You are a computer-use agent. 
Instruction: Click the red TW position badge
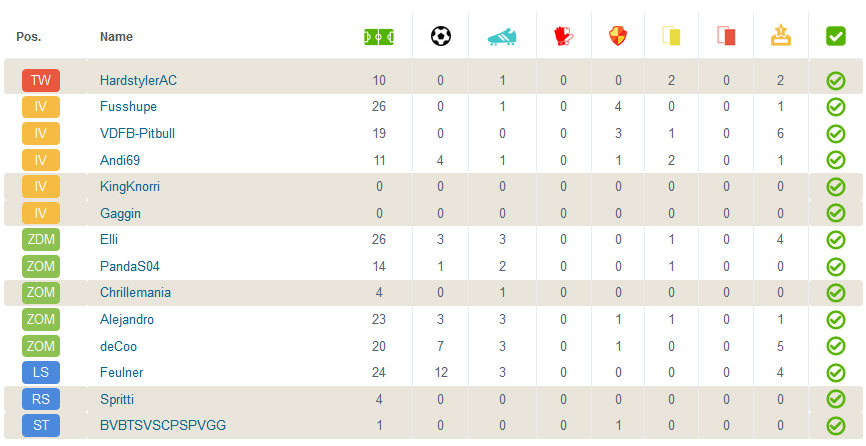click(40, 80)
